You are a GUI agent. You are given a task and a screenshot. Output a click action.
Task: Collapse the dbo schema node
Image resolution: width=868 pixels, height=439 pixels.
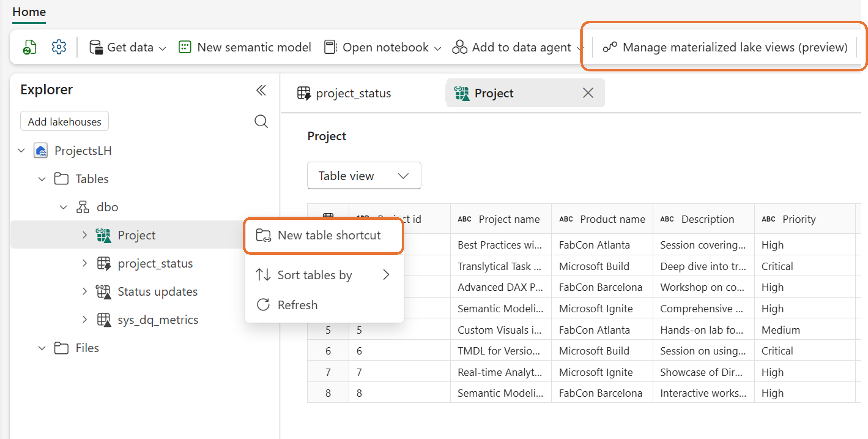63,207
